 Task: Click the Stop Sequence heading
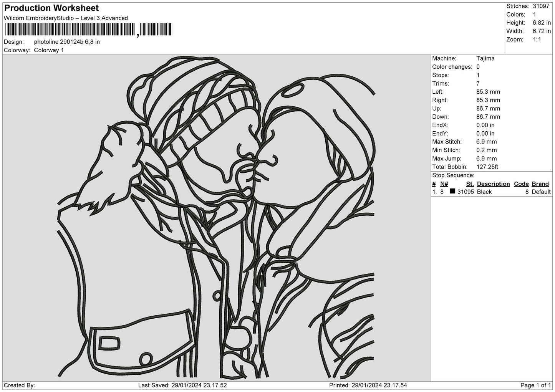tap(453, 175)
